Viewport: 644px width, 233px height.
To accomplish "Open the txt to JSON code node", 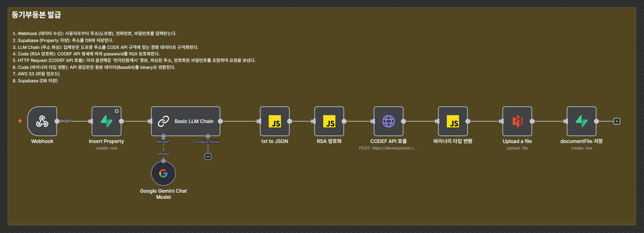I will (275, 121).
